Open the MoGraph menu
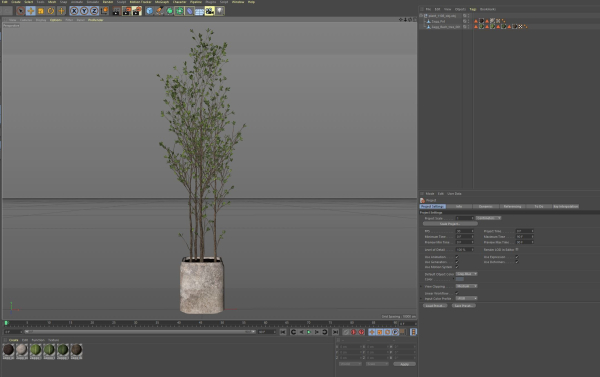Screen dimensions: 600x377 (162, 2)
